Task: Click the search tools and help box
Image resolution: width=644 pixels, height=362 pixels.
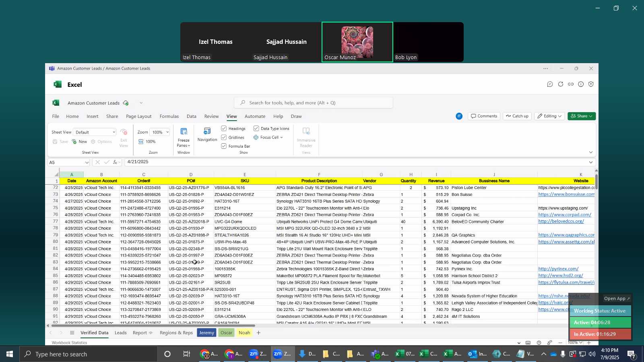Action: point(314,103)
